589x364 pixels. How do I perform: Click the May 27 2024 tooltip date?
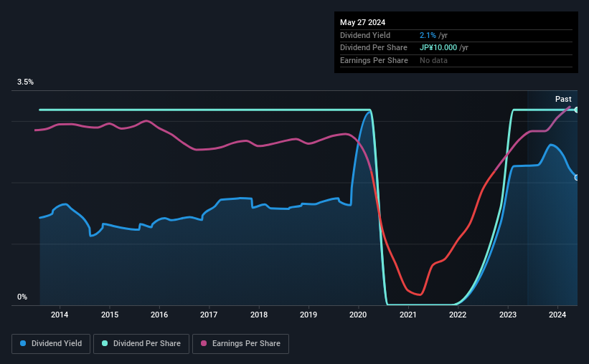coord(362,22)
